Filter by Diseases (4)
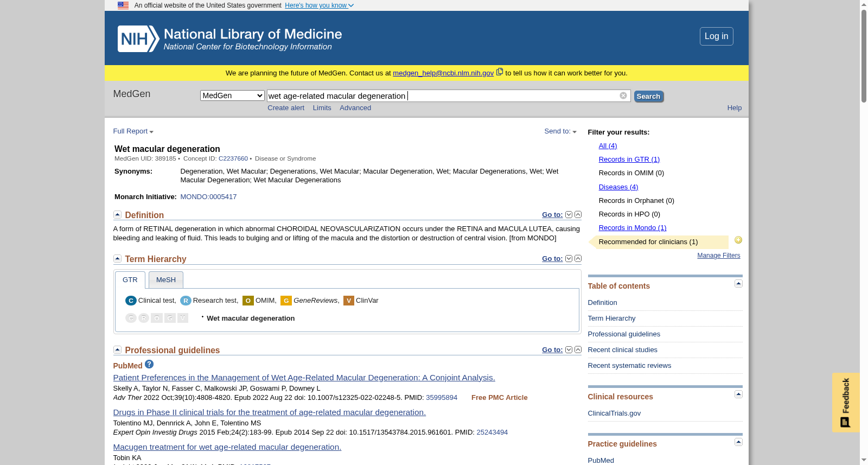 click(x=618, y=187)
